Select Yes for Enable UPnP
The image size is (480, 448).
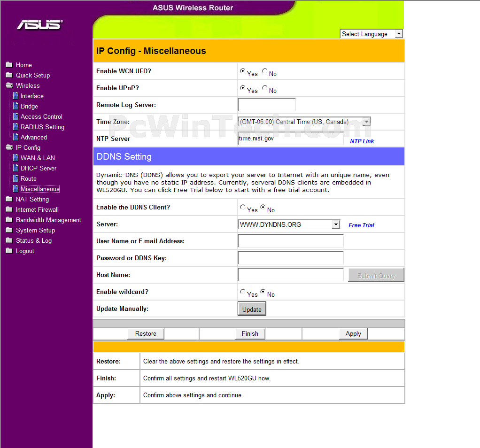[x=242, y=87]
